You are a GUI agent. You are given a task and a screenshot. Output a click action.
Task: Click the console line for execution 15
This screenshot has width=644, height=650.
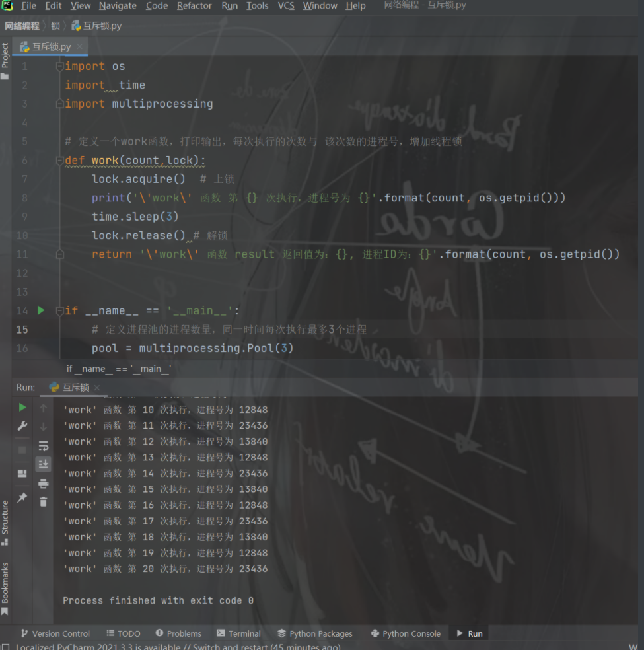165,489
